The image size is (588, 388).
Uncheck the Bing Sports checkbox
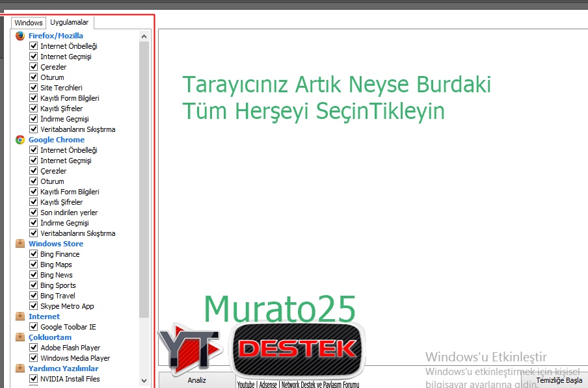click(x=33, y=285)
